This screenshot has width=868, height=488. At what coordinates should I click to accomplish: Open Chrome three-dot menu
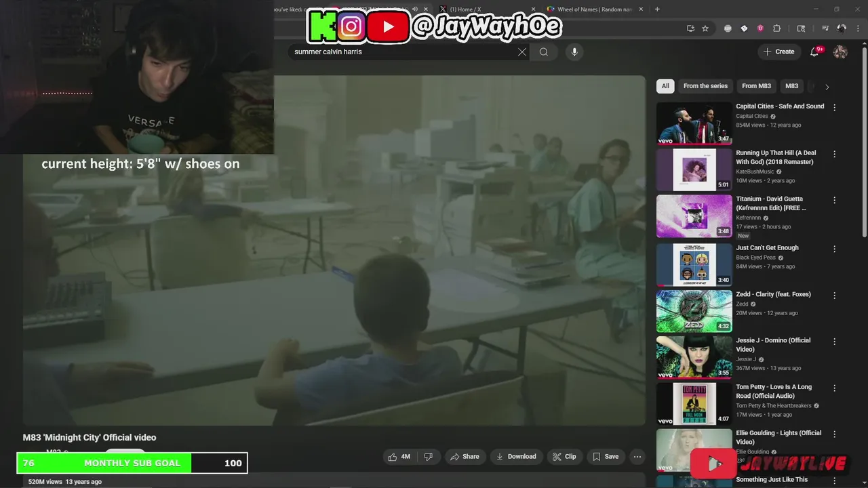click(x=858, y=28)
